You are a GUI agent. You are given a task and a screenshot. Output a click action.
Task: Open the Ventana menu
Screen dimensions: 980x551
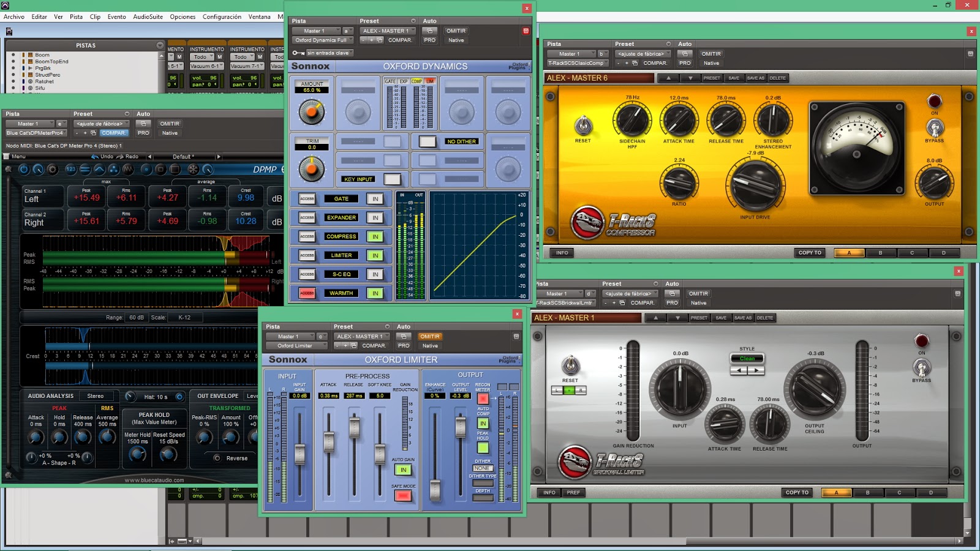259,17
